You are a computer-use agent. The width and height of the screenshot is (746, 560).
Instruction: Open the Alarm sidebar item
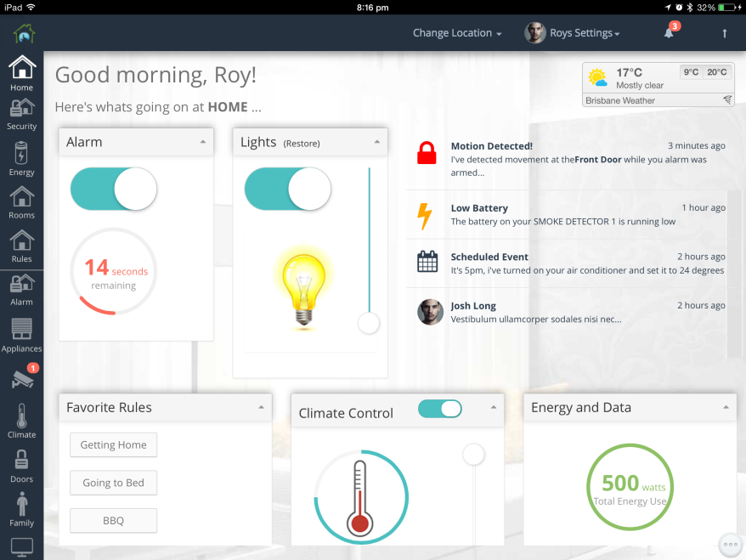point(22,291)
